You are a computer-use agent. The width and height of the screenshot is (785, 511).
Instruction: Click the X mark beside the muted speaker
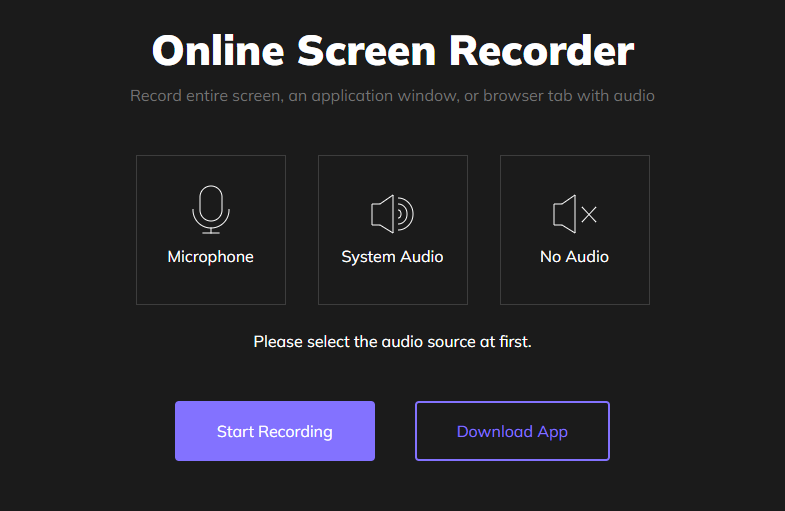point(589,214)
